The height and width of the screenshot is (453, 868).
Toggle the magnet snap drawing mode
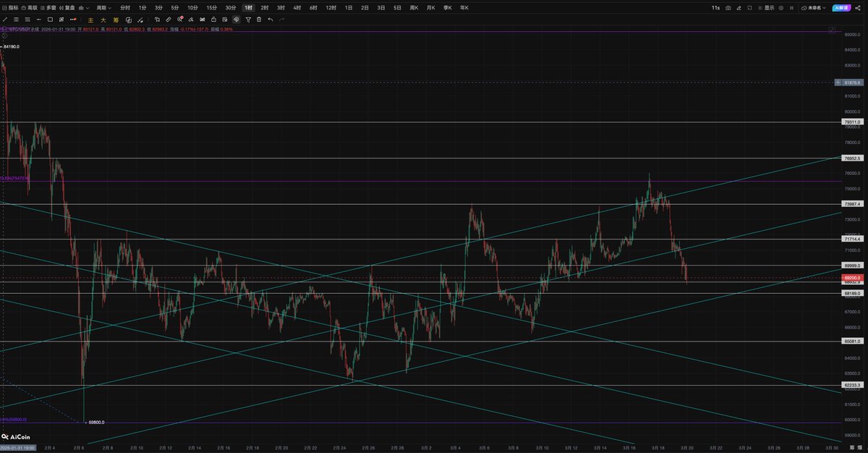237,20
